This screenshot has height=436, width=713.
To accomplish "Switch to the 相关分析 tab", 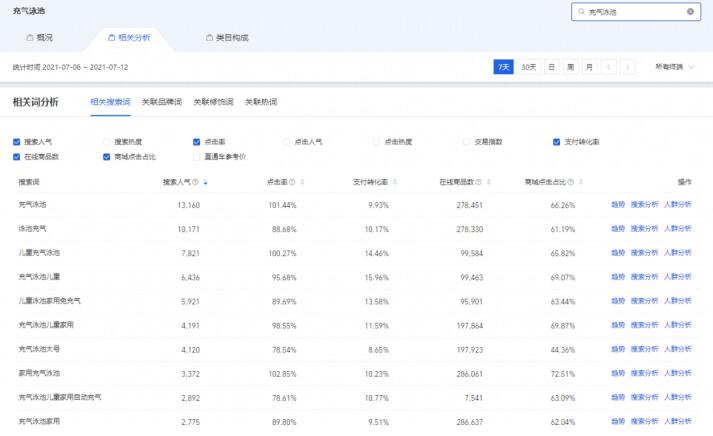I will click(129, 38).
